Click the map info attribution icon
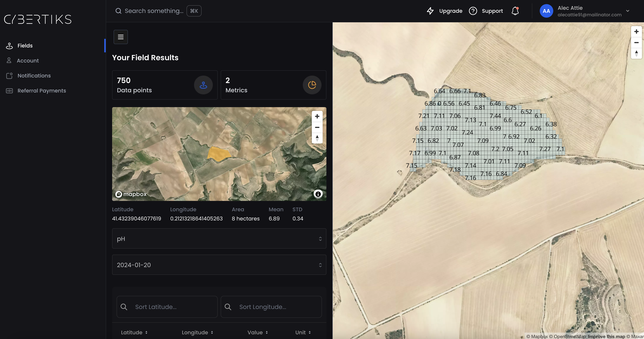Screen dimensions: 644x339 318,194
